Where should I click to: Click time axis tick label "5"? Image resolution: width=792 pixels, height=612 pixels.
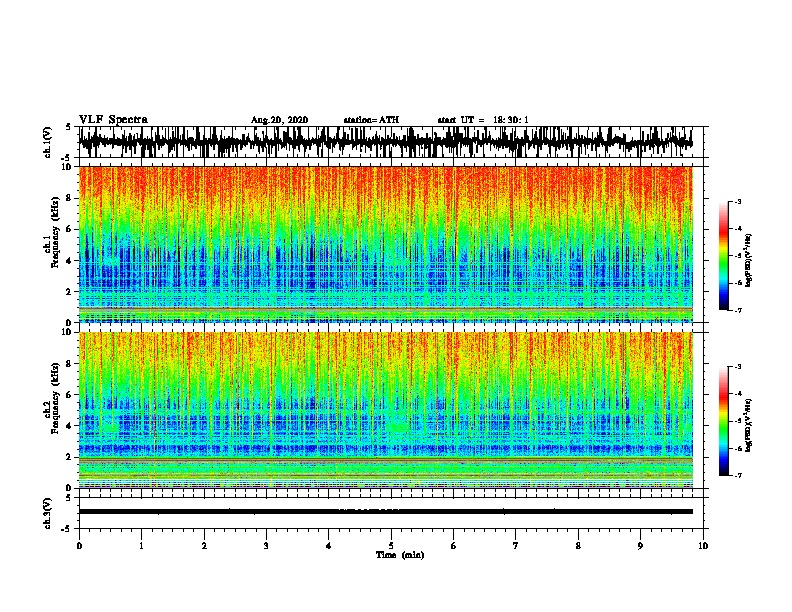(x=391, y=546)
